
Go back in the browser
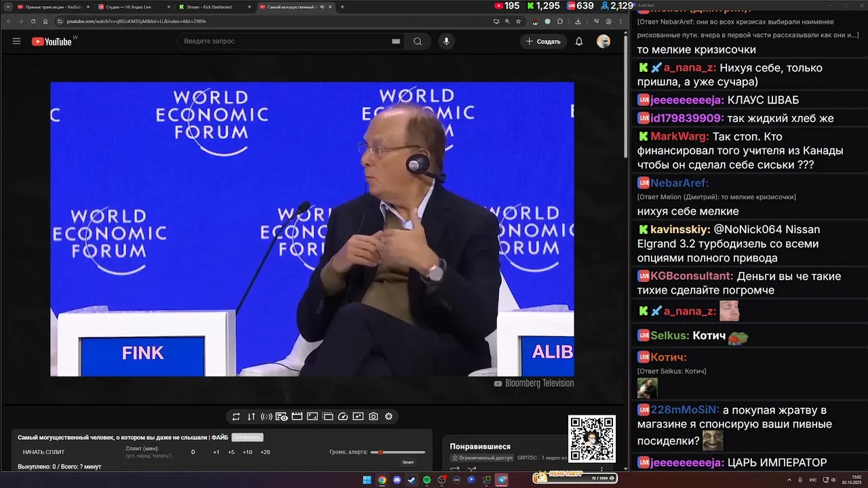9,21
